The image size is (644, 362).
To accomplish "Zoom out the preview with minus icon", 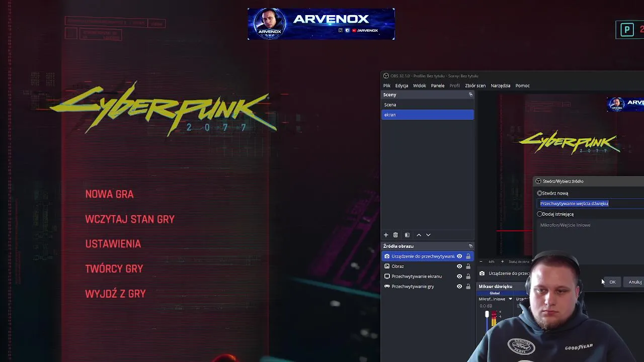I will click(x=480, y=261).
